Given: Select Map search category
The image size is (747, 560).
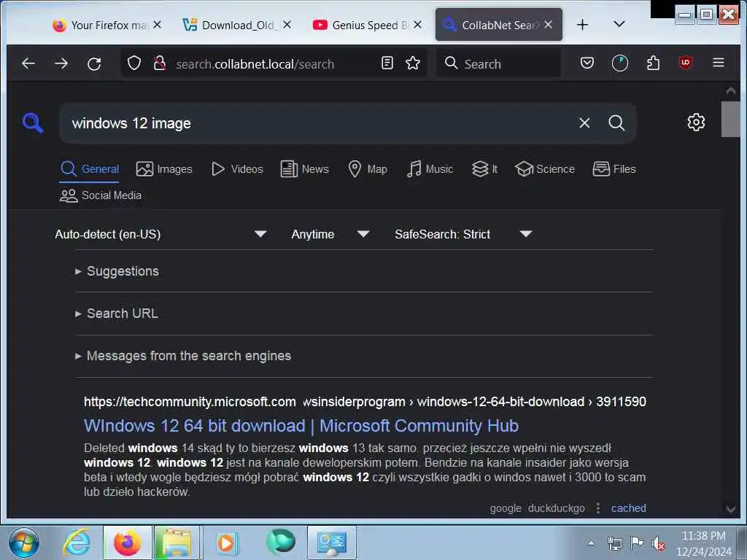Looking at the screenshot, I should pos(368,169).
